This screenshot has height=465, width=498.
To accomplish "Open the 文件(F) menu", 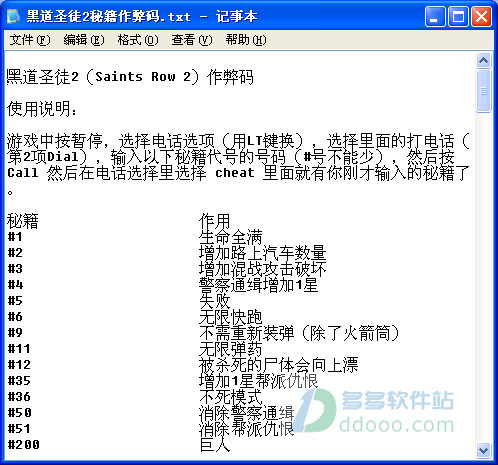I will 30,40.
